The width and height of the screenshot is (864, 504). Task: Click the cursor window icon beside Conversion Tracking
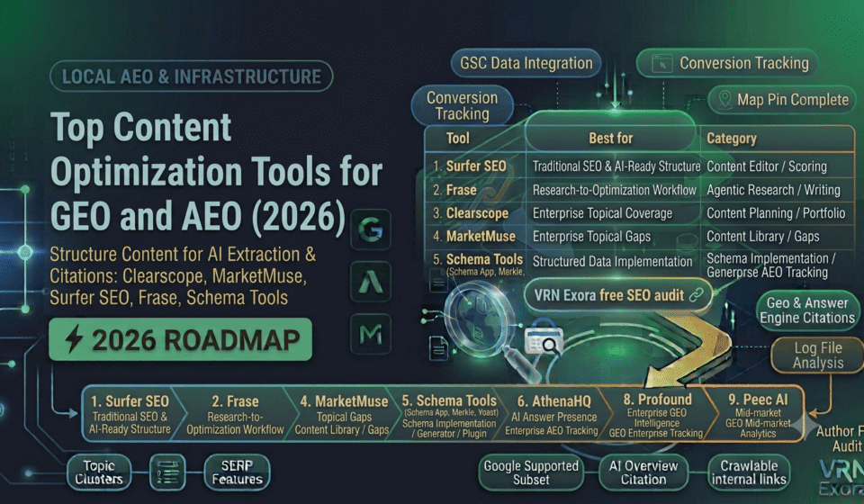click(661, 63)
